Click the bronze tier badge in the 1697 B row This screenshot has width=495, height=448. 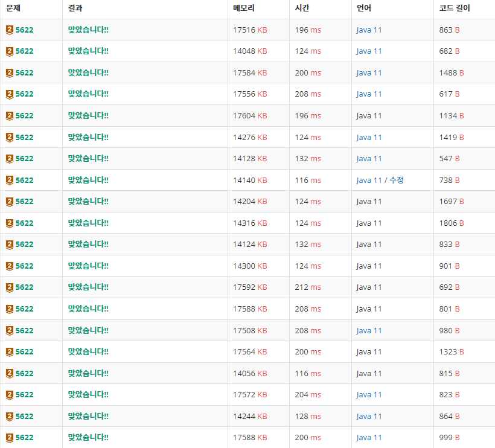(10, 202)
